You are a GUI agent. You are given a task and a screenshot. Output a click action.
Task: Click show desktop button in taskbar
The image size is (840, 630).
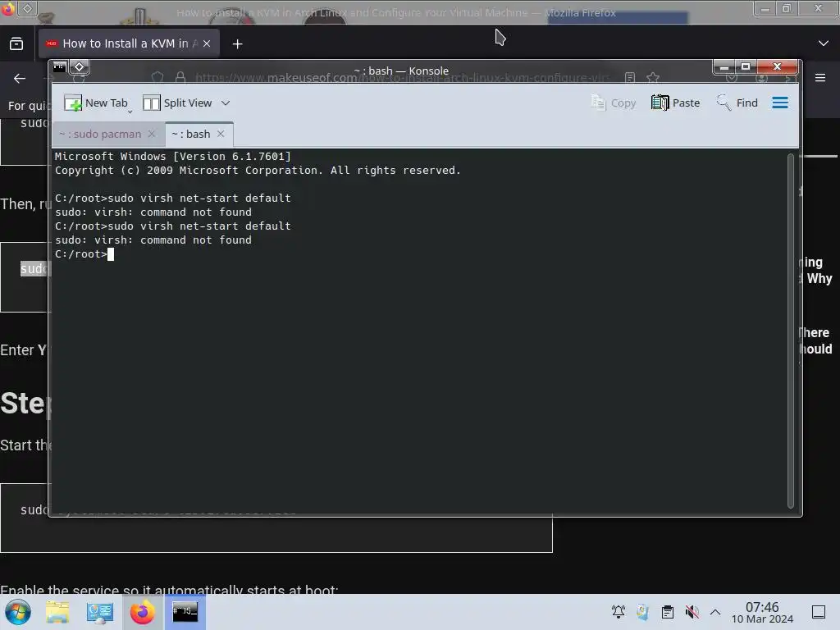(819, 612)
